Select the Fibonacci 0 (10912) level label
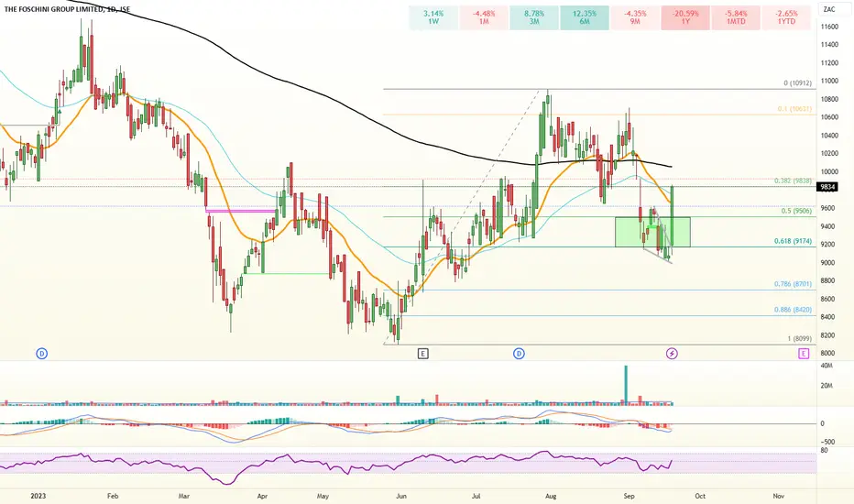 click(798, 83)
